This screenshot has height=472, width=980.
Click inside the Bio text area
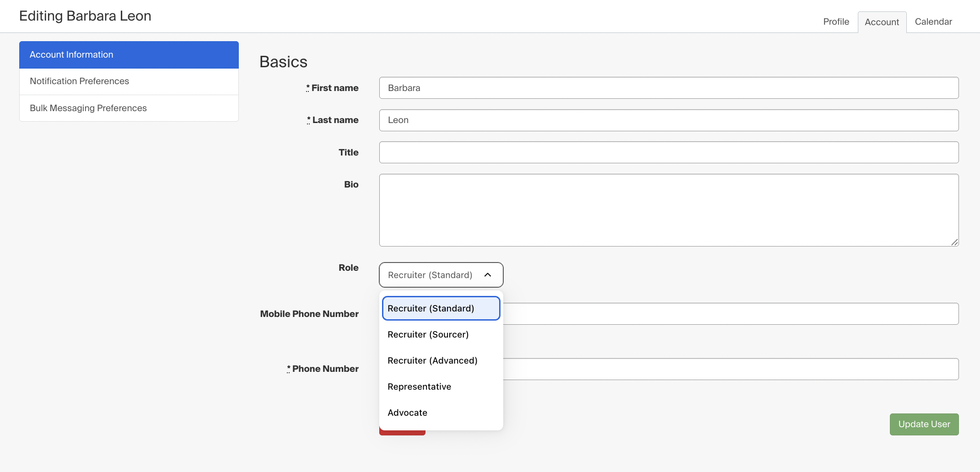[669, 210]
